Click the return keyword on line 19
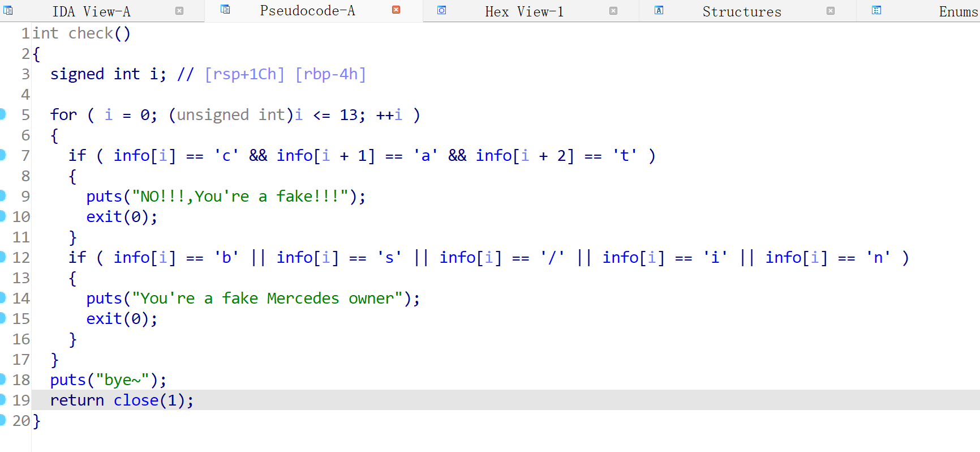 point(77,400)
